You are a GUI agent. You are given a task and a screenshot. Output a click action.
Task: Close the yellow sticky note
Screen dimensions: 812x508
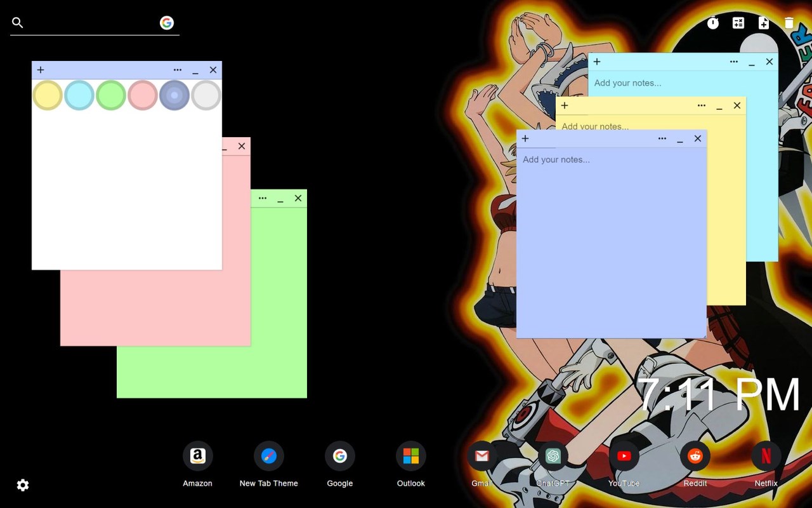(737, 105)
